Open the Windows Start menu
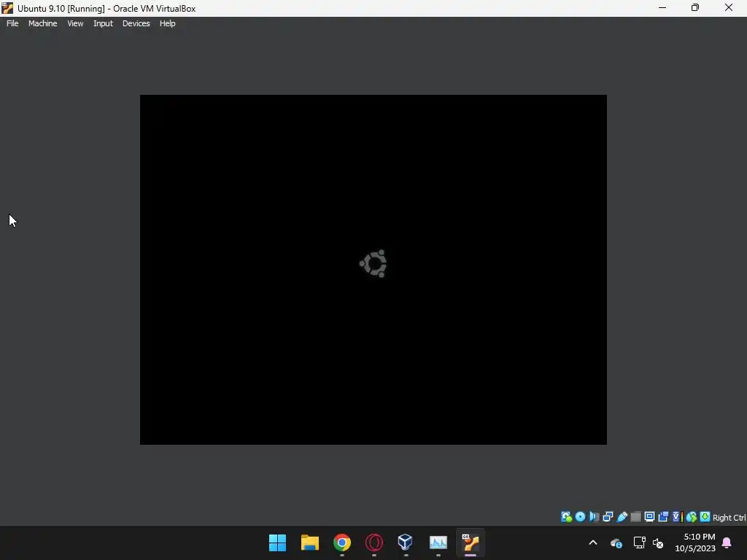This screenshot has height=560, width=747. coord(277,542)
